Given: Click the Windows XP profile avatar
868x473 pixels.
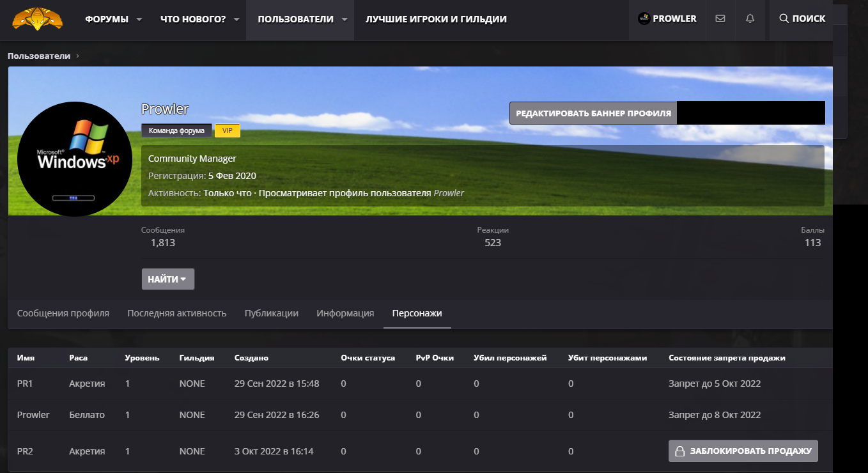Looking at the screenshot, I should 75,159.
